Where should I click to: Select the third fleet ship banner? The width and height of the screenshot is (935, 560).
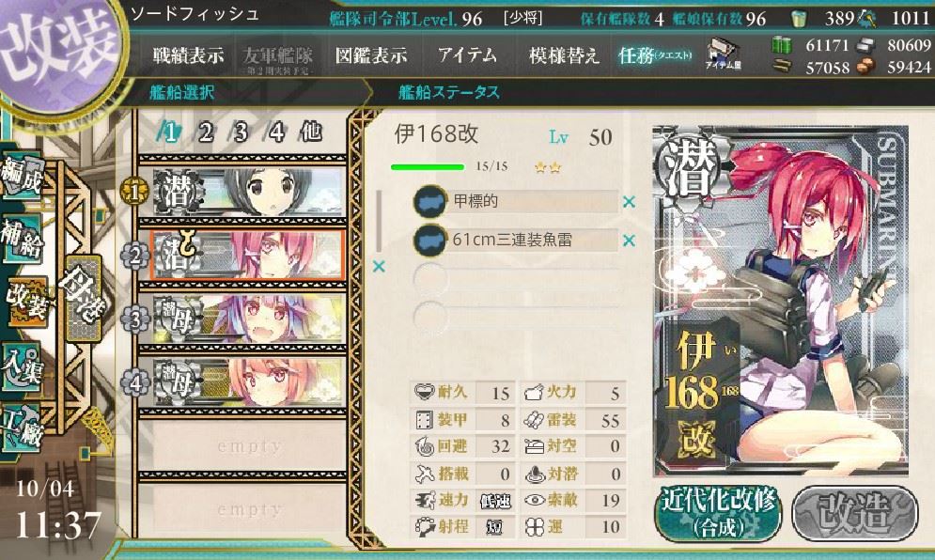[248, 319]
